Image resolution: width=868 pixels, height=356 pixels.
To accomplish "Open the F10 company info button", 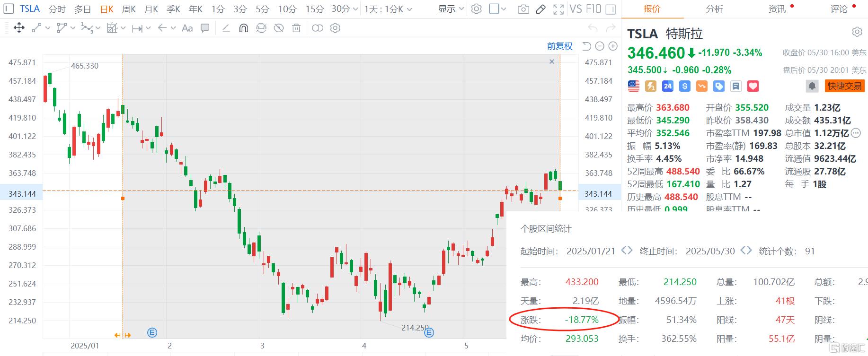I will [x=593, y=9].
